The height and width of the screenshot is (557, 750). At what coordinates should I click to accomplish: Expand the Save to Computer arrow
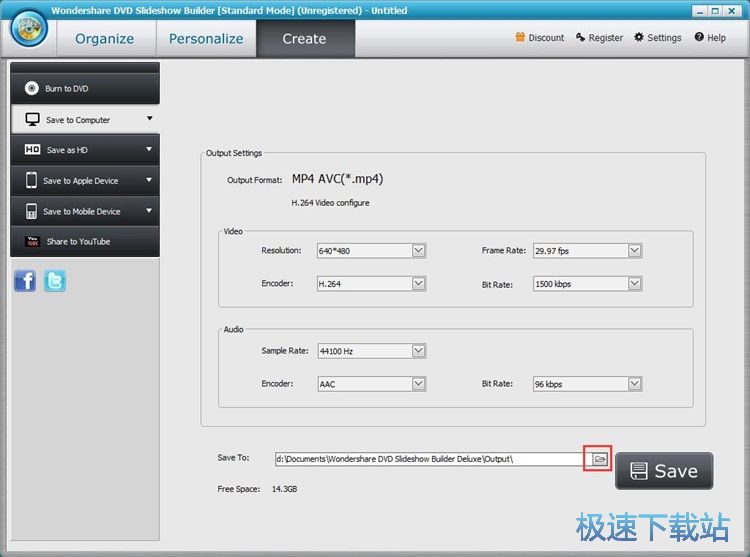tap(150, 118)
